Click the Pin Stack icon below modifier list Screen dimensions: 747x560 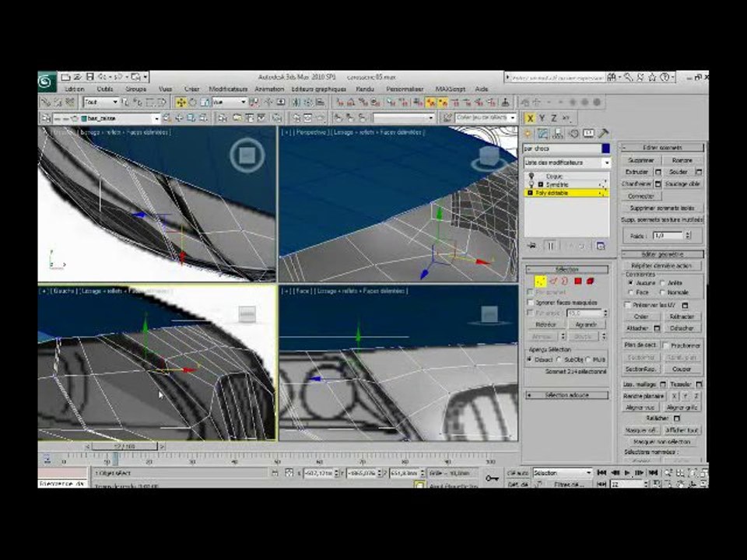pos(531,246)
